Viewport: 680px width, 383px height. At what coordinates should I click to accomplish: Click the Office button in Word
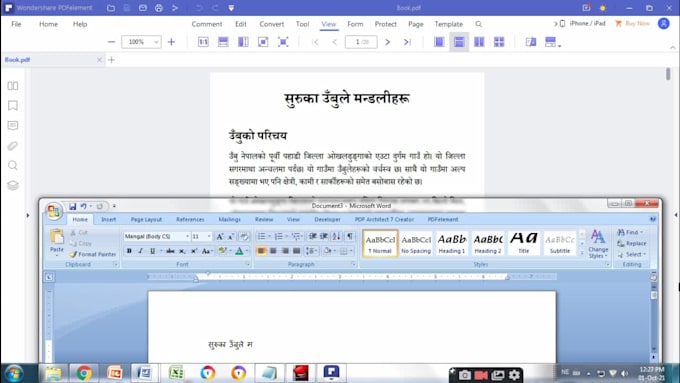tap(54, 211)
